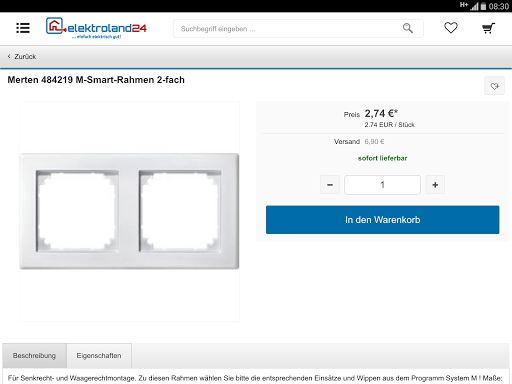This screenshot has height=384, width=512.
Task: Click the Versand 6,90 € shipping text
Action: click(359, 142)
